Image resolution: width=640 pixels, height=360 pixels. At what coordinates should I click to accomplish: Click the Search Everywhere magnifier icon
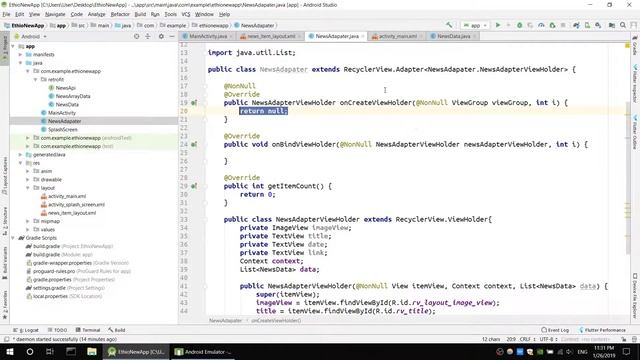coord(623,25)
